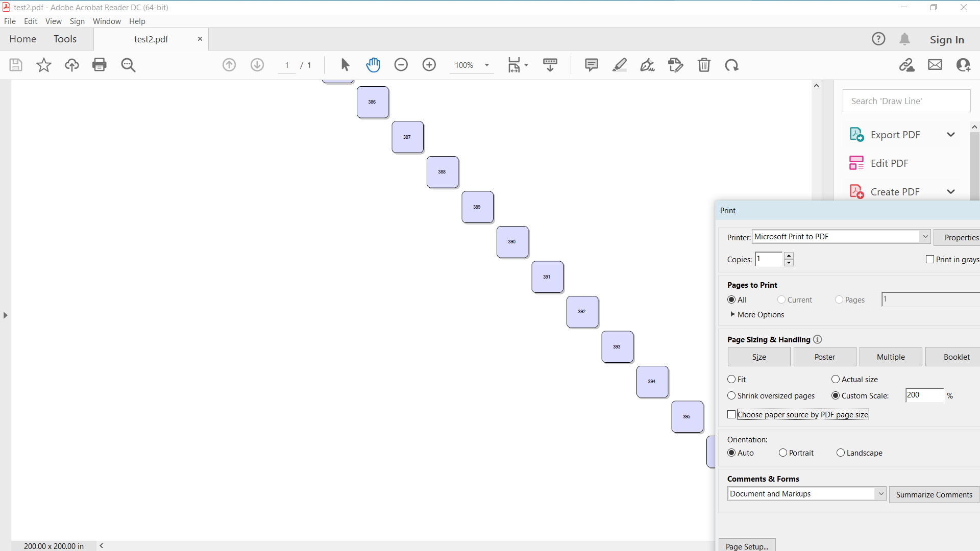This screenshot has width=980, height=551.
Task: Switch to the Tools tab
Action: pyautogui.click(x=65, y=39)
